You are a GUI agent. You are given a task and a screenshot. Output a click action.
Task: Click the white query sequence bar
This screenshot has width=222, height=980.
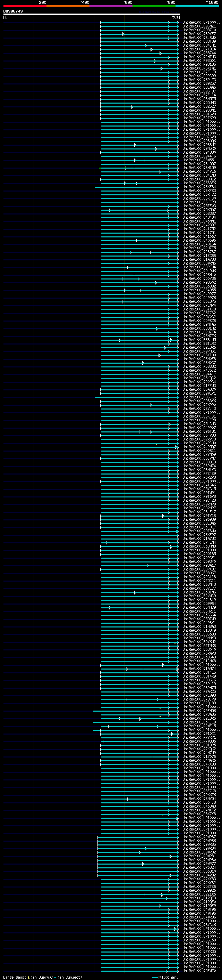92,15
